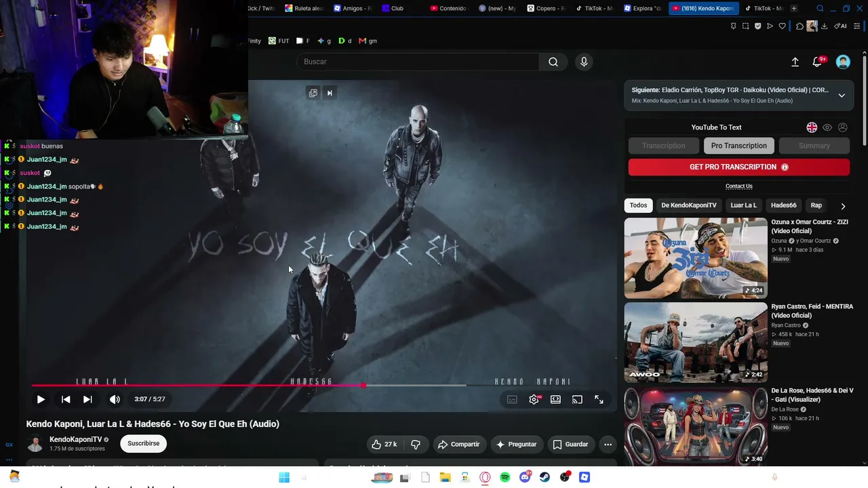Dislike the video with thumbs down

(x=416, y=445)
